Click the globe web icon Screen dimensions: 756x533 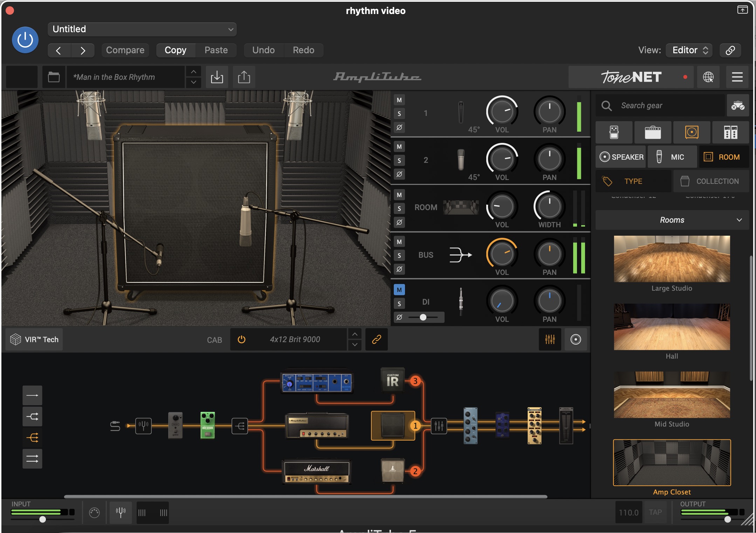click(708, 77)
